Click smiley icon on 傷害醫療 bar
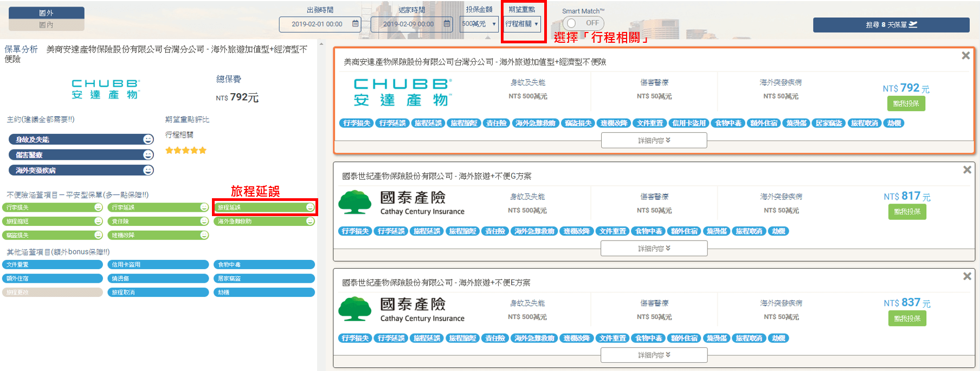The height and width of the screenshot is (371, 980). [148, 155]
